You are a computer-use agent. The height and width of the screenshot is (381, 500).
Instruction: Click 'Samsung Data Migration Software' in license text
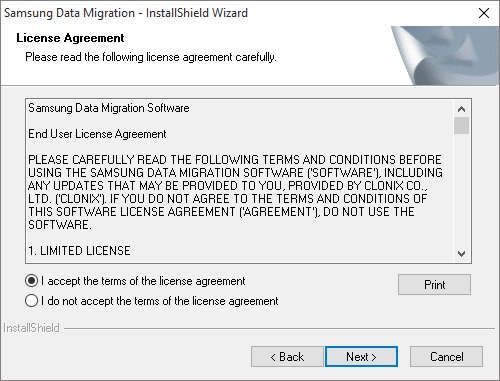[x=109, y=108]
